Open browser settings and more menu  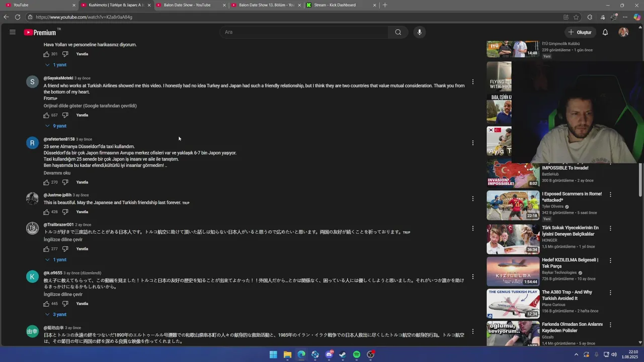[625, 17]
